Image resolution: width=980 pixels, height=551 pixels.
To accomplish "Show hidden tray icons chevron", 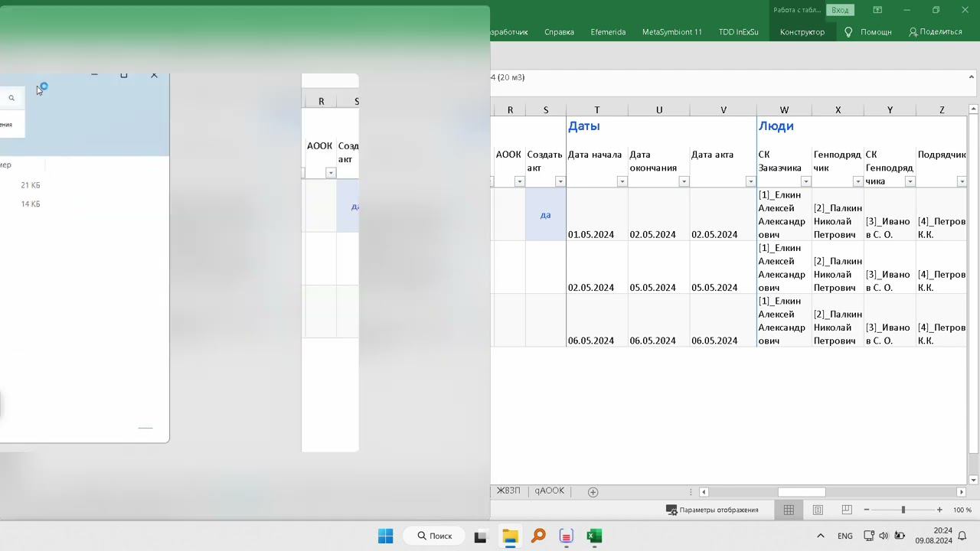I will coord(821,536).
